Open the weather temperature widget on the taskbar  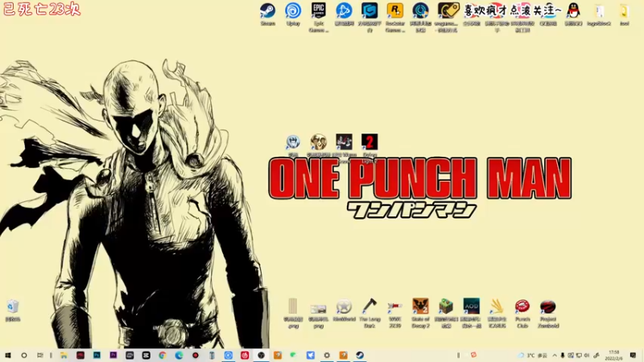(532, 356)
